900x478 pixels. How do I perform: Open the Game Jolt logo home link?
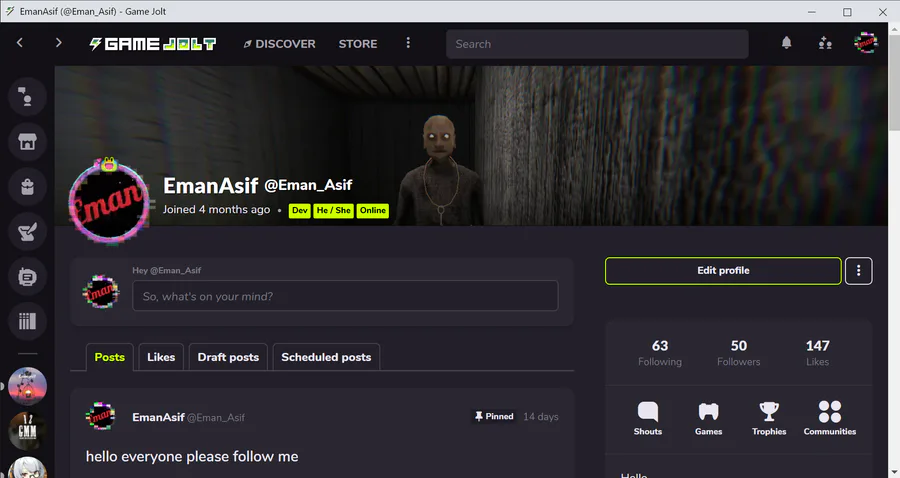click(x=153, y=44)
